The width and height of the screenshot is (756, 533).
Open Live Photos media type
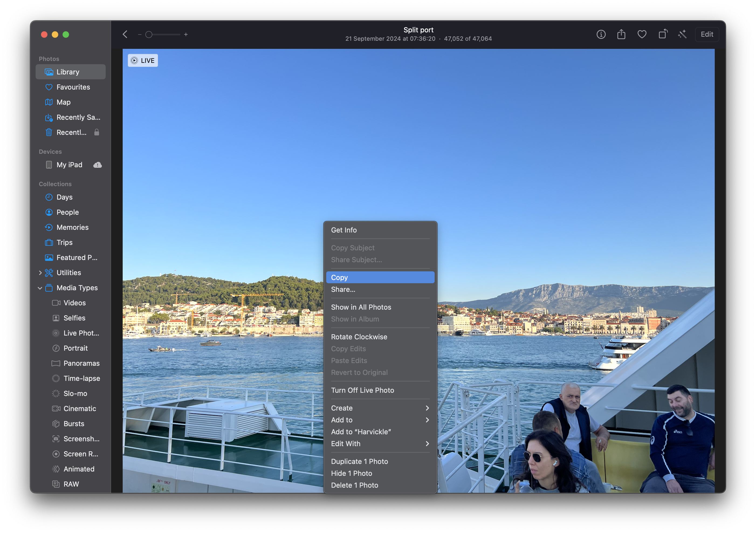pos(70,333)
